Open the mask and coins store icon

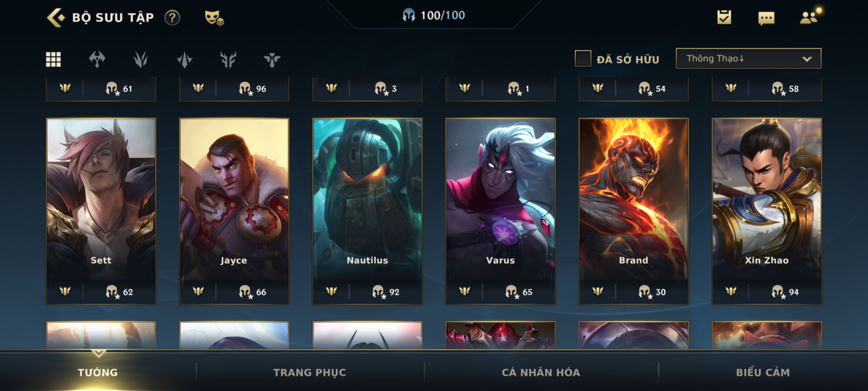[214, 17]
